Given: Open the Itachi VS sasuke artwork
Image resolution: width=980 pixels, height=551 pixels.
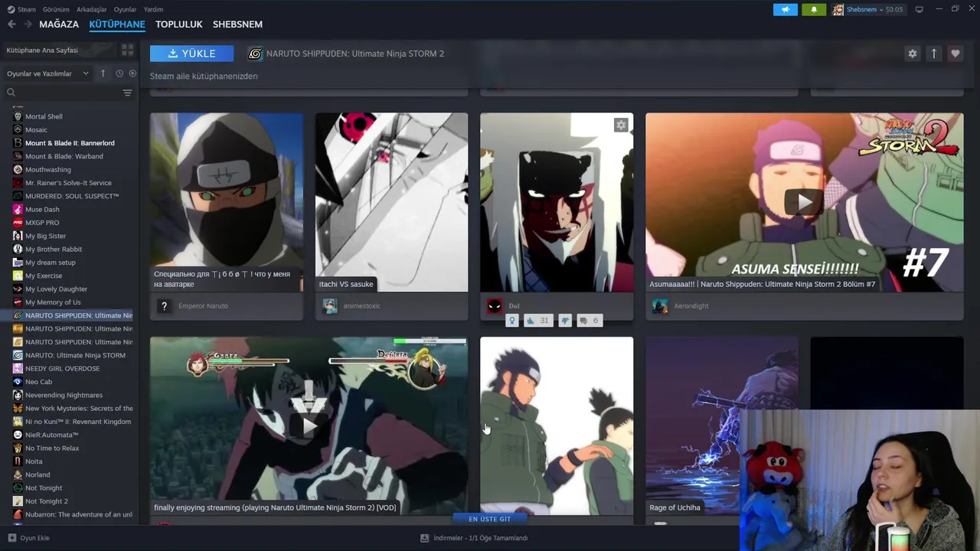Looking at the screenshot, I should [391, 202].
